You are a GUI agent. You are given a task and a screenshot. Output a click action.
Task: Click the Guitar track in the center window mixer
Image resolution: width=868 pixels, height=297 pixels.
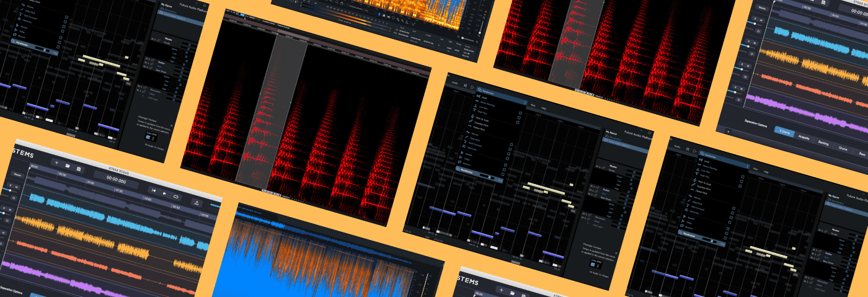point(606,190)
